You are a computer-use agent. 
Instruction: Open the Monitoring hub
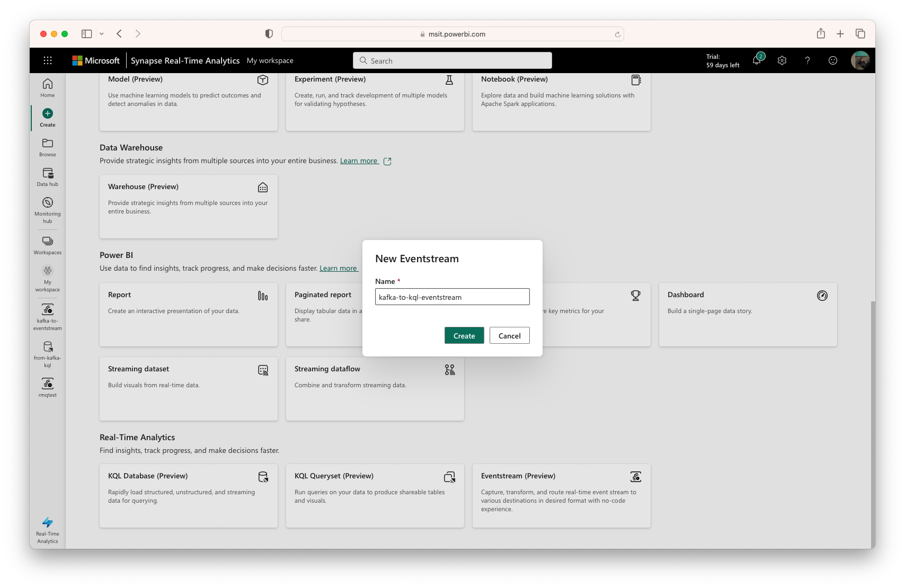click(x=47, y=207)
